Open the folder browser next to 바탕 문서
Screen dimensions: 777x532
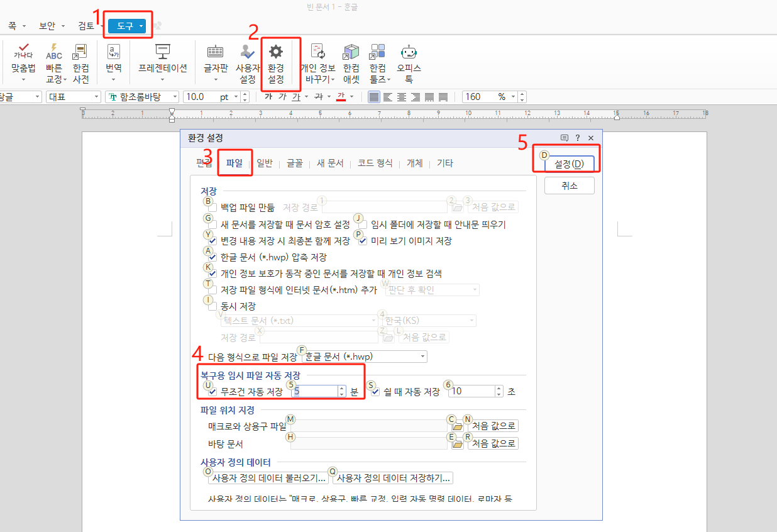[x=457, y=443]
